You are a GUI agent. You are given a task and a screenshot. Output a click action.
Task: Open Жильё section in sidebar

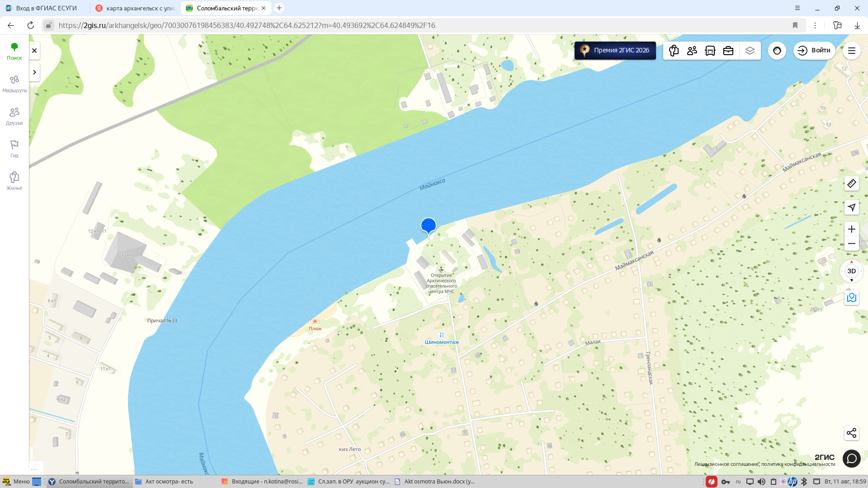tap(14, 181)
